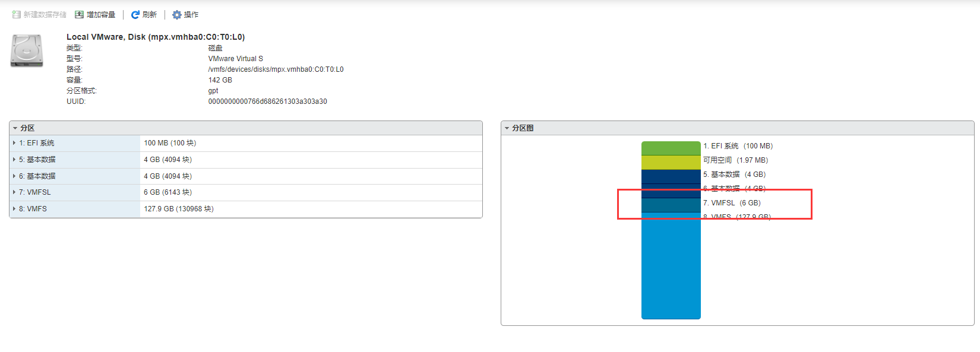This screenshot has height=352, width=980.
Task: Expand partition 1: EFI 系统 row
Action: click(14, 143)
